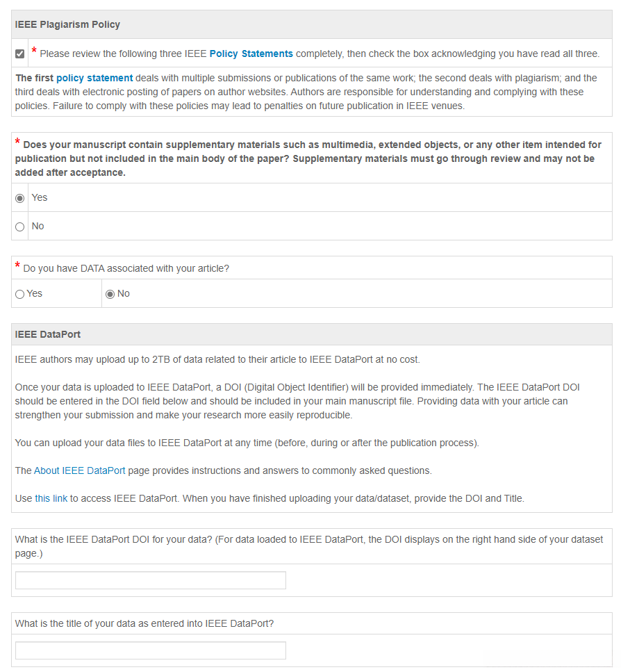630x672 pixels.
Task: Toggle the plagiarism policy acknowledgment checkbox
Action: pyautogui.click(x=19, y=54)
